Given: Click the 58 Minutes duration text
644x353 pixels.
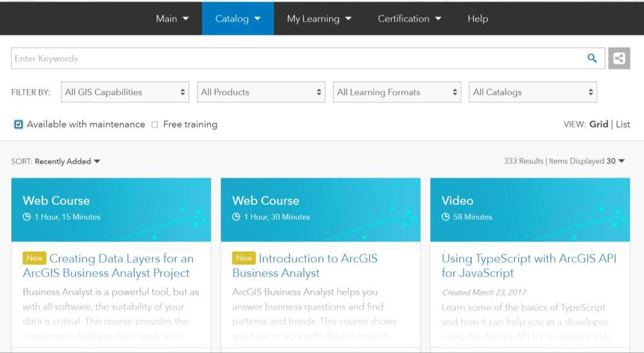Looking at the screenshot, I should pos(473,217).
